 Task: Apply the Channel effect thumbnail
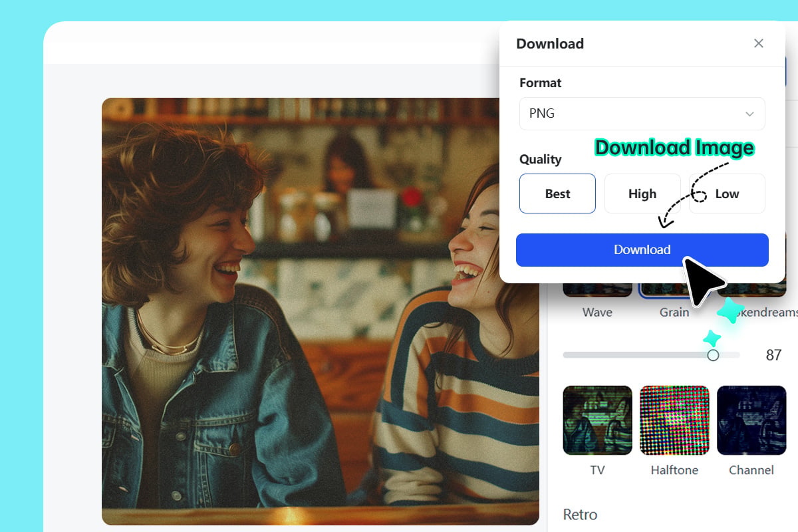click(x=751, y=420)
